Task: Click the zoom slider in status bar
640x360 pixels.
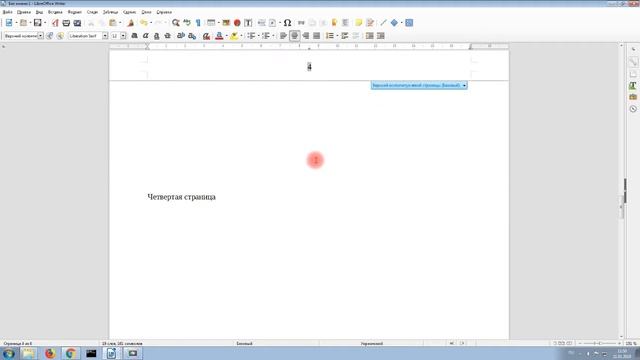Action: [599, 344]
